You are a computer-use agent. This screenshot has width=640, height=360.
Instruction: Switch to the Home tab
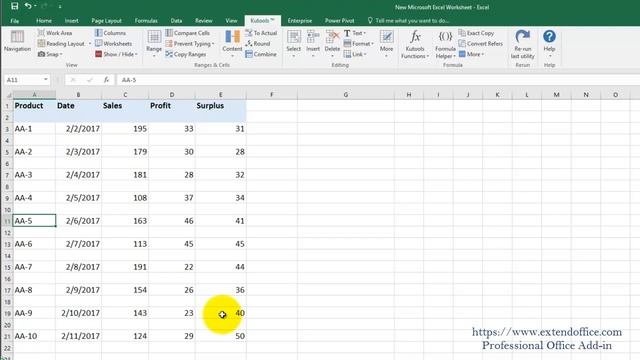point(44,20)
